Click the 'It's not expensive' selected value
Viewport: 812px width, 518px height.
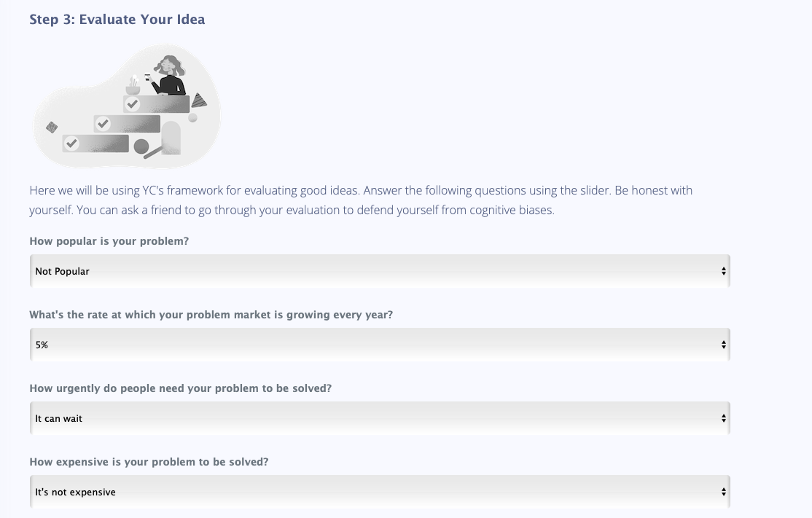[75, 491]
